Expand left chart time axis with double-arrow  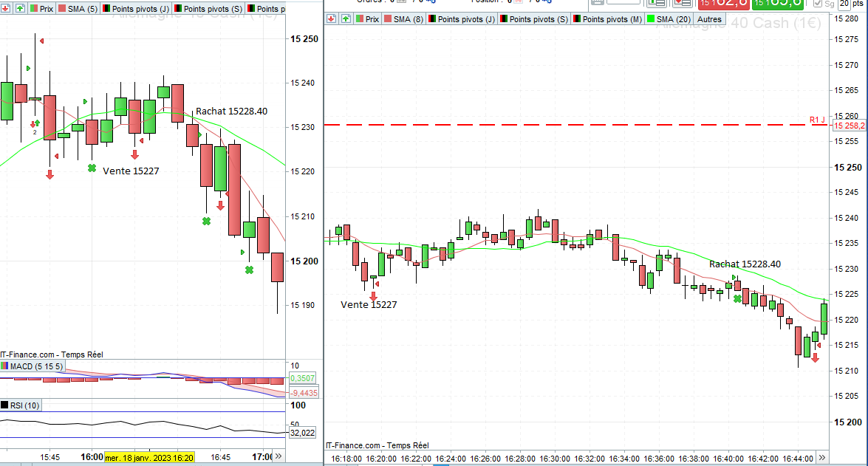278,456
